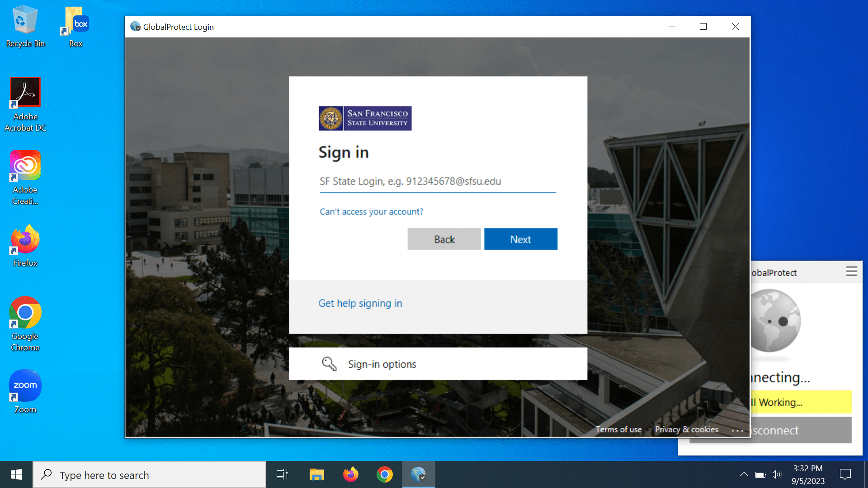Click the key icon next to Sign-in options
This screenshot has height=488, width=868.
pos(329,364)
